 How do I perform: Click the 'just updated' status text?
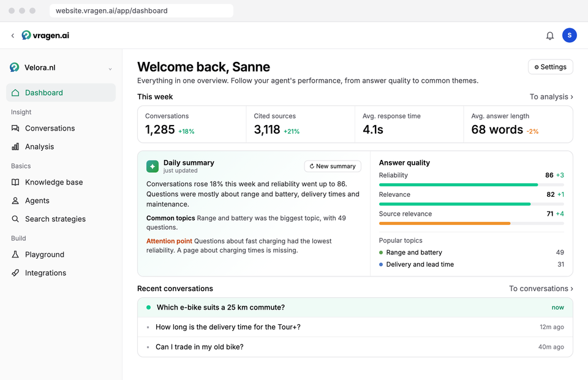[180, 170]
